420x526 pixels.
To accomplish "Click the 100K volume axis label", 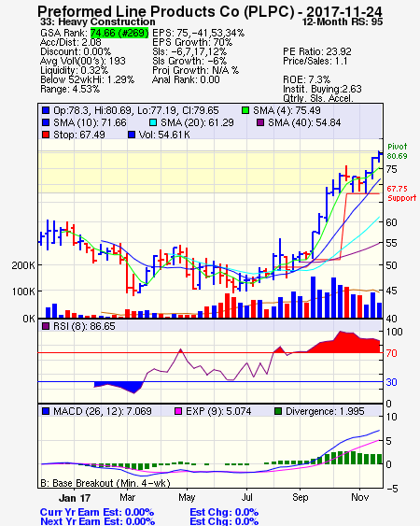I will click(23, 291).
